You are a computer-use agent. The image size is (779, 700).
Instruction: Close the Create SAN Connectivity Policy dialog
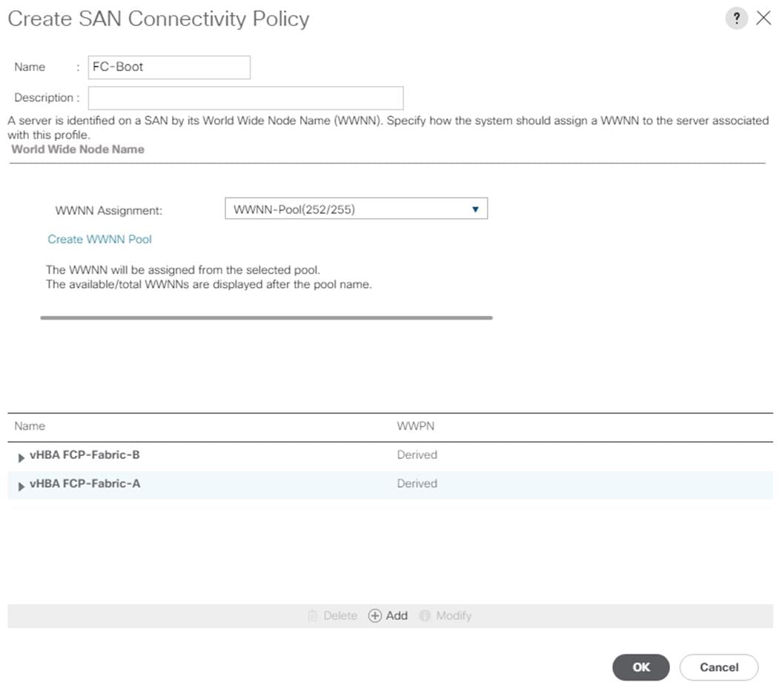(763, 19)
